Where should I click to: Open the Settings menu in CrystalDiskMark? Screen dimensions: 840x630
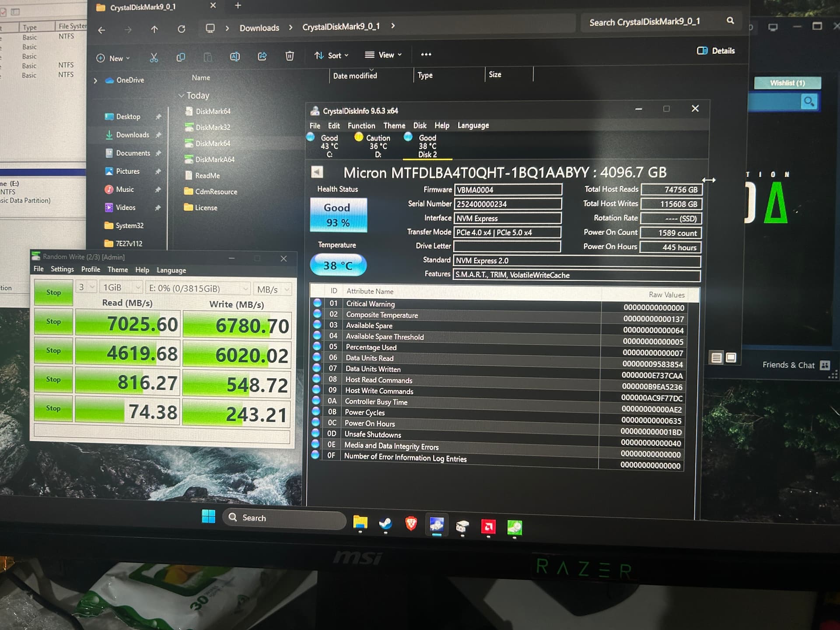(x=62, y=269)
